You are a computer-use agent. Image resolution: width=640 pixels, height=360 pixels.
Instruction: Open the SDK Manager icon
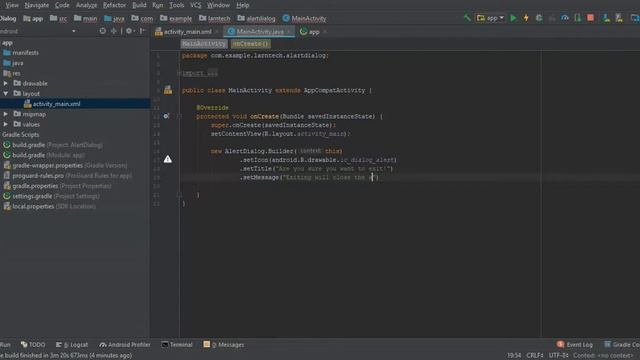(x=619, y=18)
